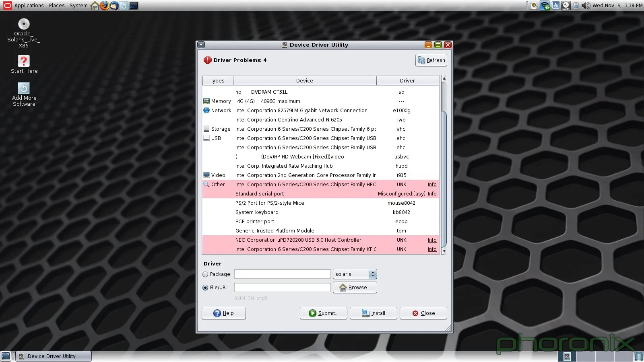Screen dimensions: 644x362
Task: Select the File/URL radio button
Action: pyautogui.click(x=206, y=288)
